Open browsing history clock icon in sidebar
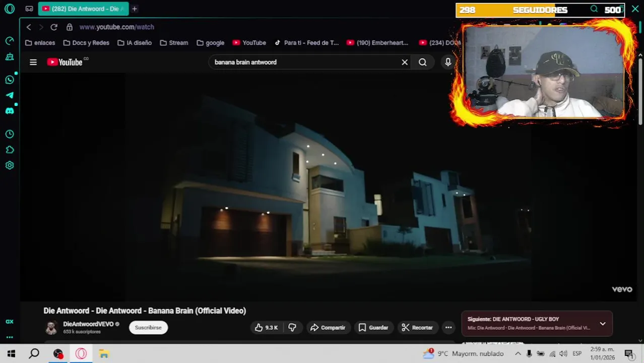This screenshot has width=644, height=363. point(10,134)
